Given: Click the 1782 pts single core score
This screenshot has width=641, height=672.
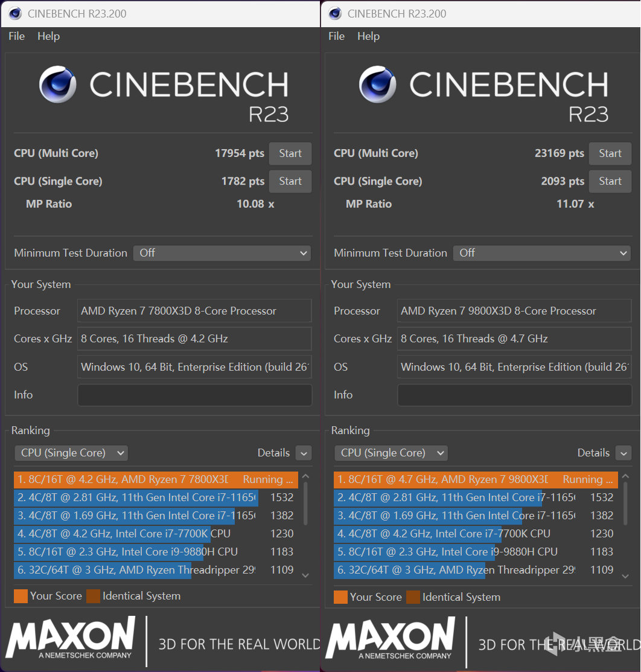Looking at the screenshot, I should [243, 181].
